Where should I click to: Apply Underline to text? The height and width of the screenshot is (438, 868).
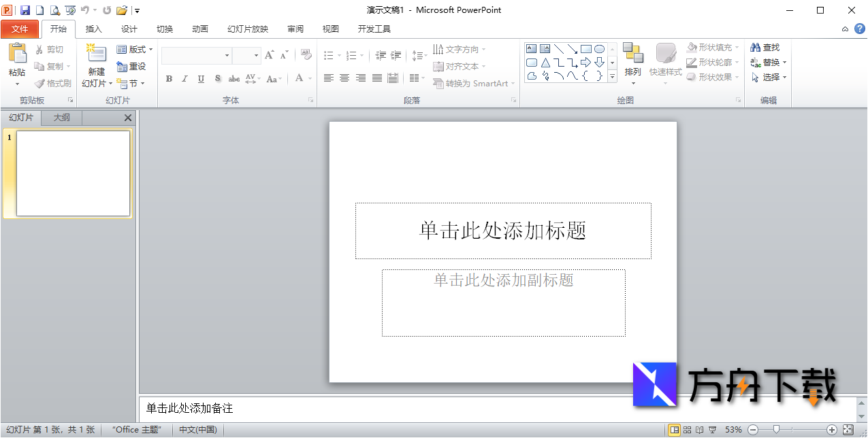pyautogui.click(x=200, y=79)
